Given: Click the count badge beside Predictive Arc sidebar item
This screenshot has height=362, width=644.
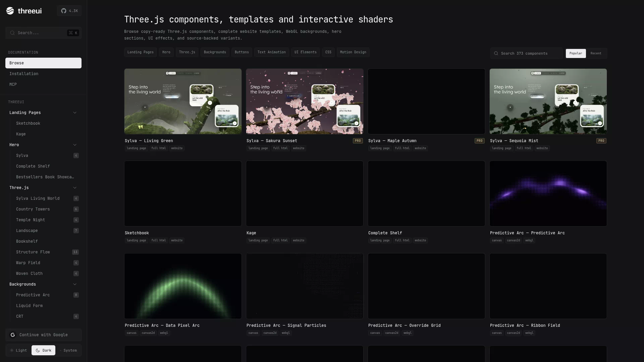Looking at the screenshot, I should click(x=76, y=295).
